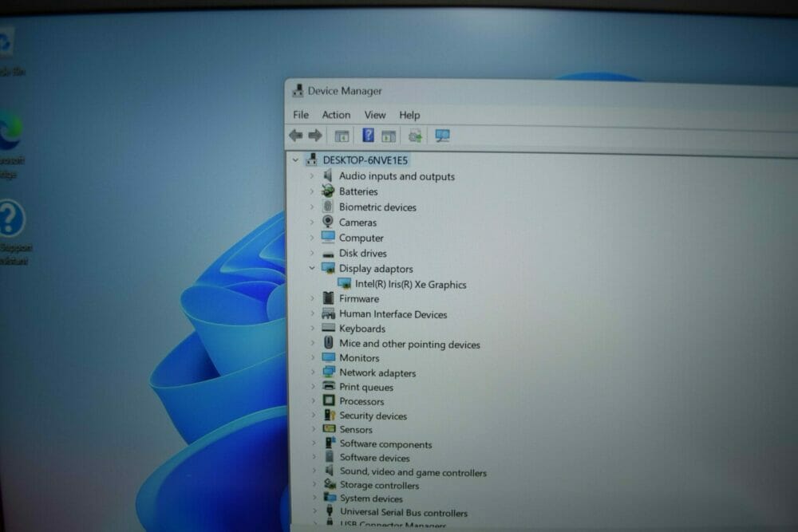Expand the Human Interface Devices category

[312, 313]
